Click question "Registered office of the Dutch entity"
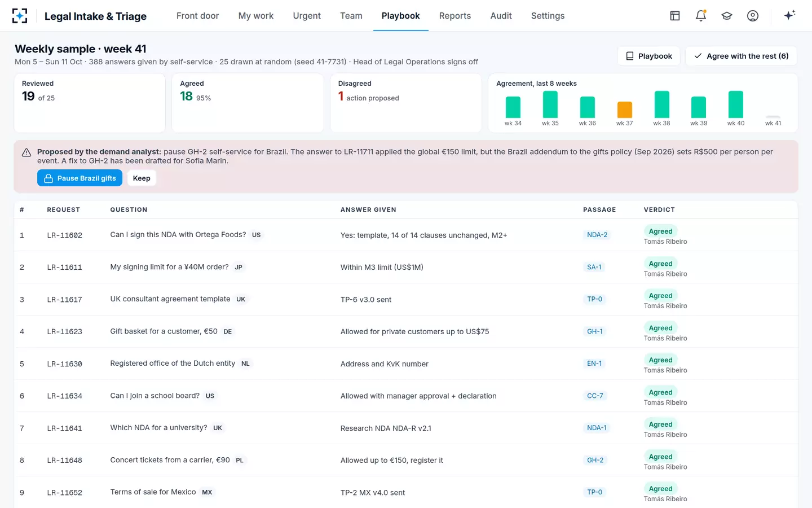 (173, 364)
